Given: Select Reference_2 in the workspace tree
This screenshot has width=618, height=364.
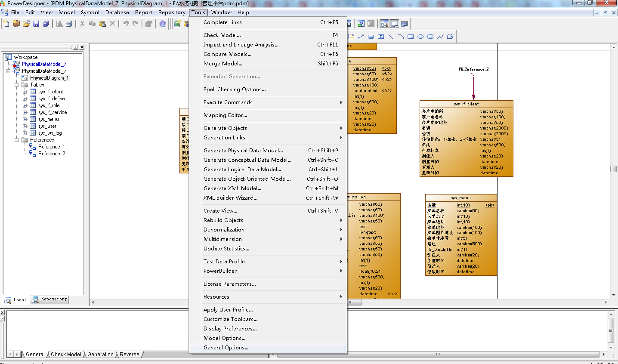Looking at the screenshot, I should coord(51,153).
